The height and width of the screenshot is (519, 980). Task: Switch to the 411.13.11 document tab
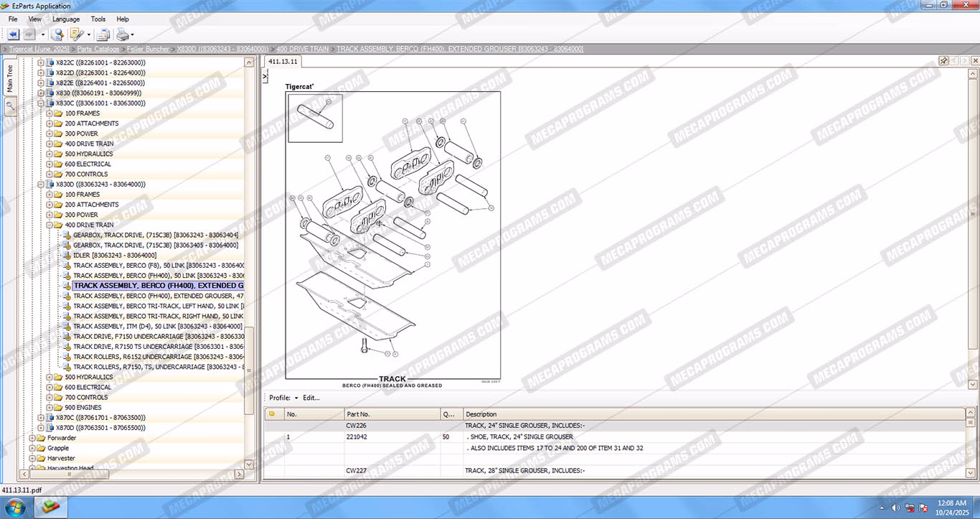click(283, 62)
